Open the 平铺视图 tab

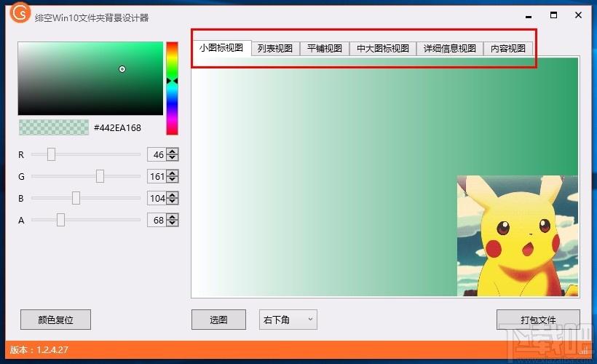325,49
